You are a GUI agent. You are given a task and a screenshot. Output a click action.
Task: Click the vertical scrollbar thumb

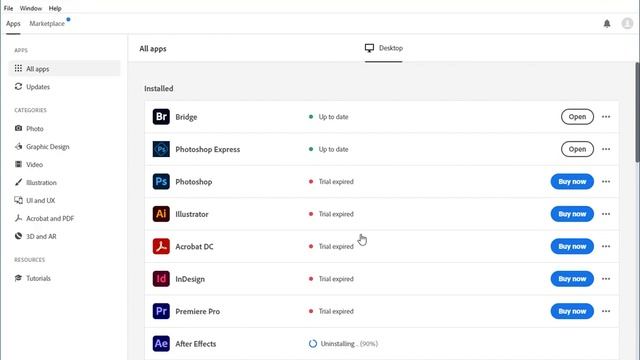point(637,113)
